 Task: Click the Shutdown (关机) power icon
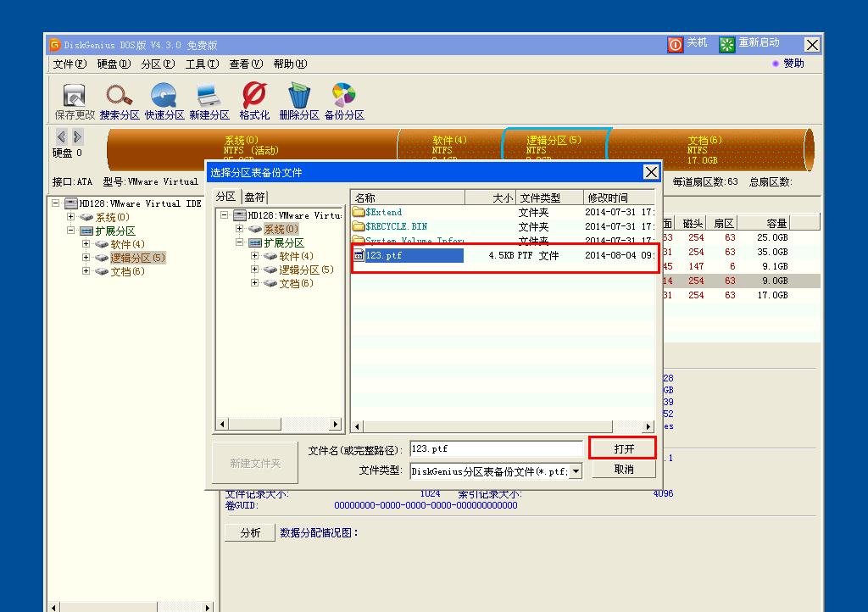point(676,44)
